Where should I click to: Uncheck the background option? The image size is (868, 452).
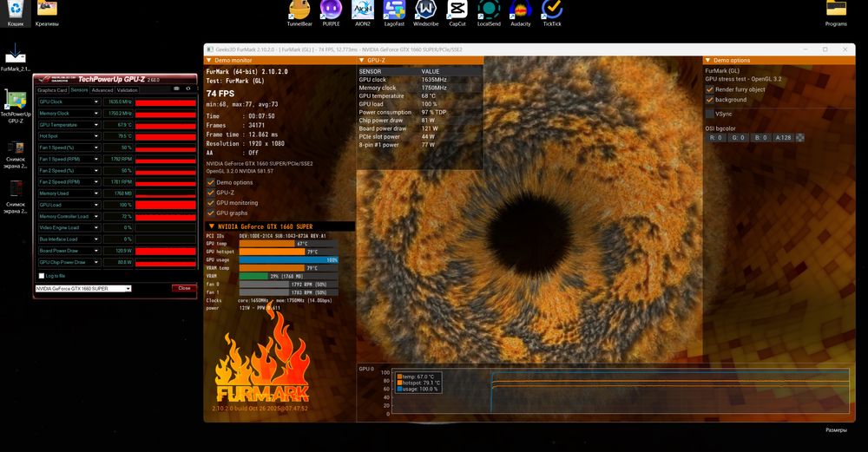click(709, 100)
